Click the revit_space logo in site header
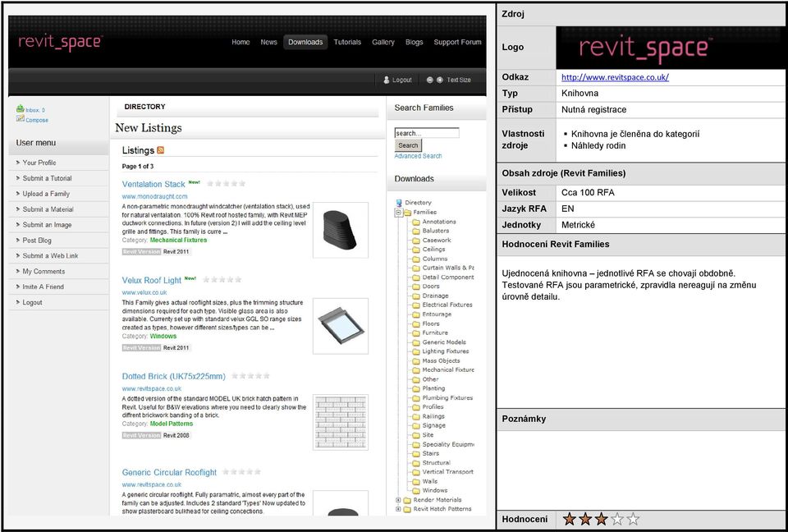The height and width of the screenshot is (532, 788). tap(60, 44)
